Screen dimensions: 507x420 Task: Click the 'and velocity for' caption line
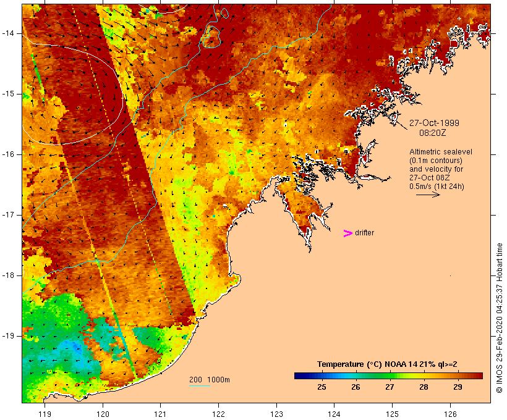[436, 169]
